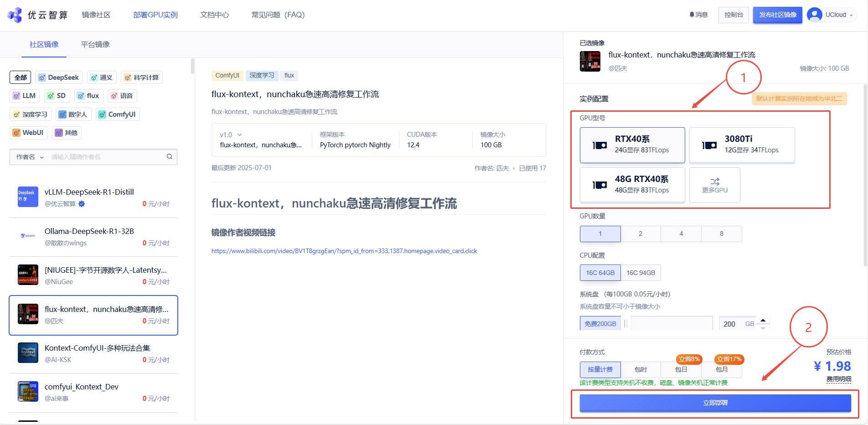Open vLLM-DeepSeek-R1-Distill image thumbnail
The width and height of the screenshot is (868, 425).
coord(28,197)
